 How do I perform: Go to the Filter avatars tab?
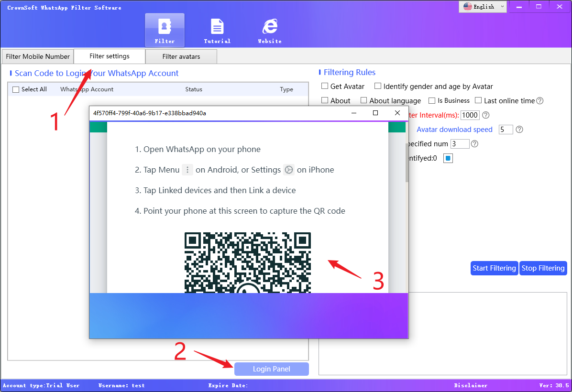point(181,56)
